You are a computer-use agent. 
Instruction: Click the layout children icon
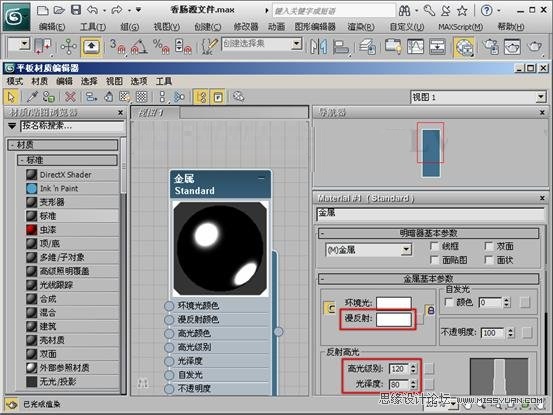(x=179, y=97)
